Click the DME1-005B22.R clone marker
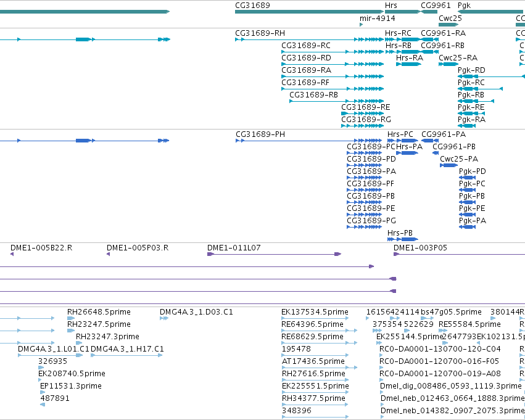Image resolution: width=525 pixels, height=420 pixels. [12, 254]
